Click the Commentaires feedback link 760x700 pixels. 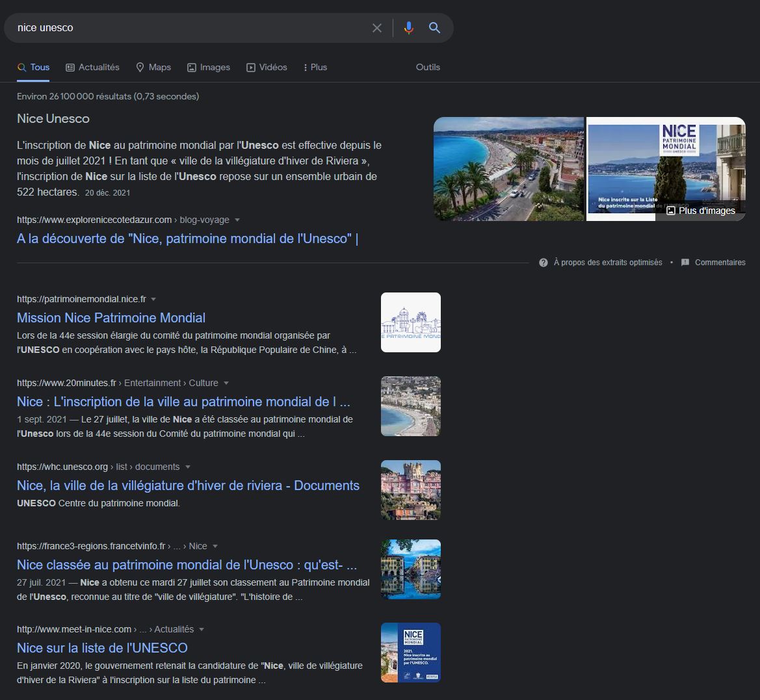(x=720, y=263)
